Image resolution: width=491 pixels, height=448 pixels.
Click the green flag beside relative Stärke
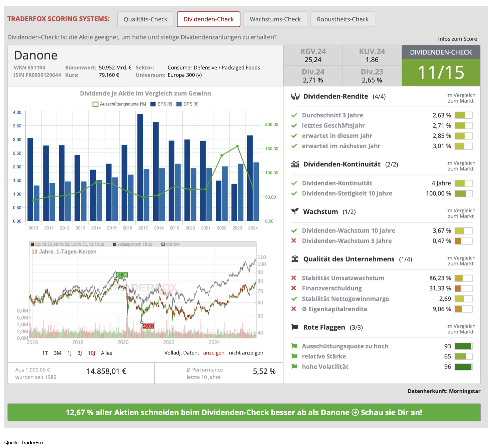click(294, 356)
